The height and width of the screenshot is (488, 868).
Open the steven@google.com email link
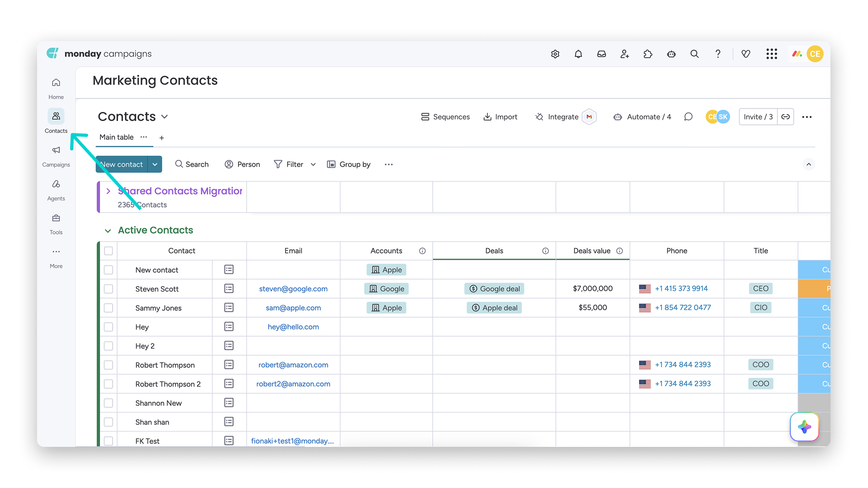293,289
